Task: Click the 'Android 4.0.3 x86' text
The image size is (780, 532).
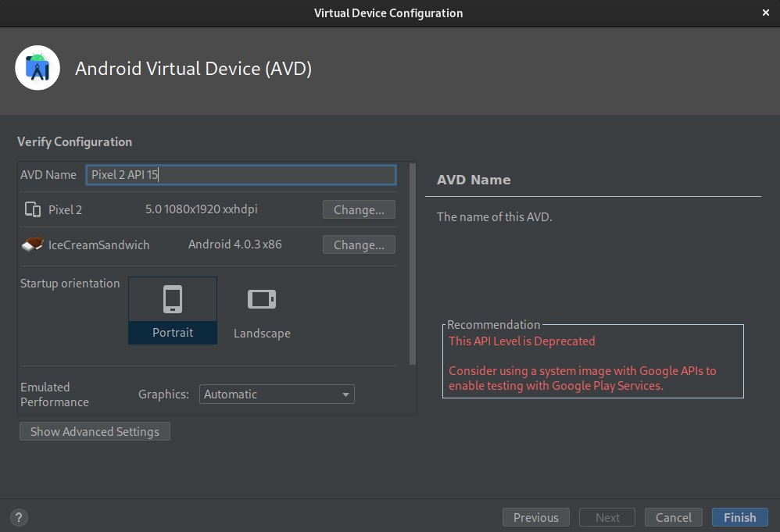Action: 234,245
